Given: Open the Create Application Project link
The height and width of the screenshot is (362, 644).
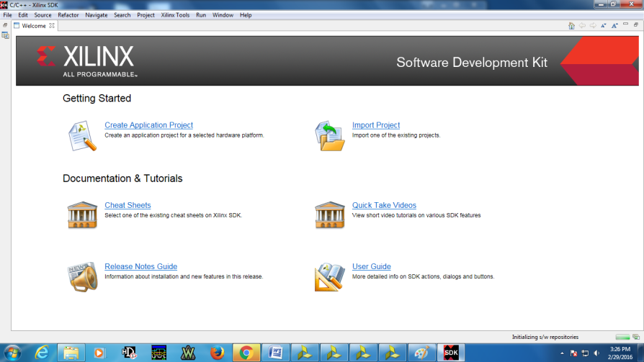Looking at the screenshot, I should pyautogui.click(x=148, y=125).
